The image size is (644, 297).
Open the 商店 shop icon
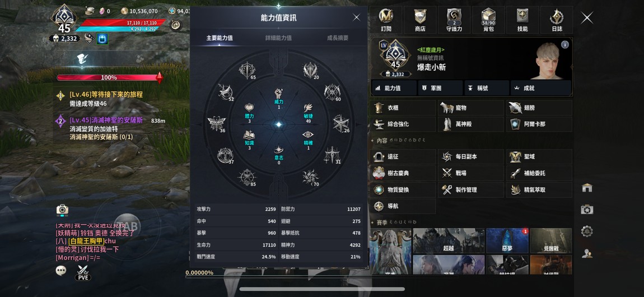tap(420, 20)
